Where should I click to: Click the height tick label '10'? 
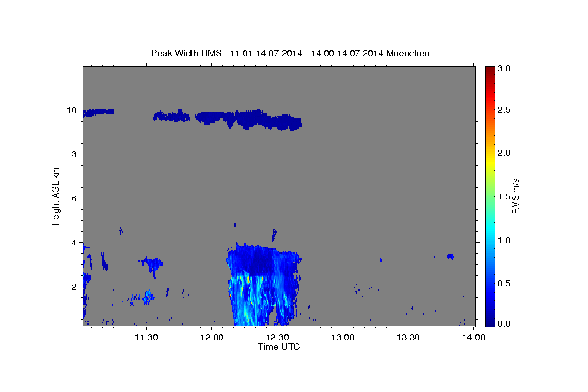coord(73,110)
